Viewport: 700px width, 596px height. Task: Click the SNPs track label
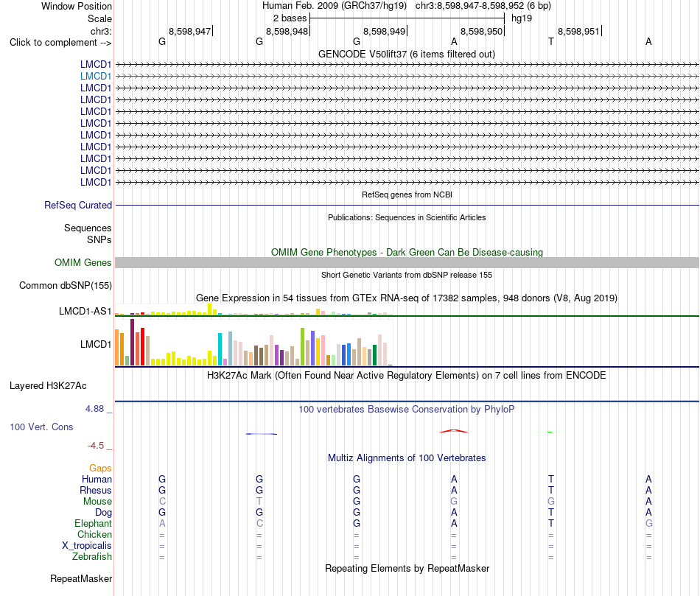point(99,239)
